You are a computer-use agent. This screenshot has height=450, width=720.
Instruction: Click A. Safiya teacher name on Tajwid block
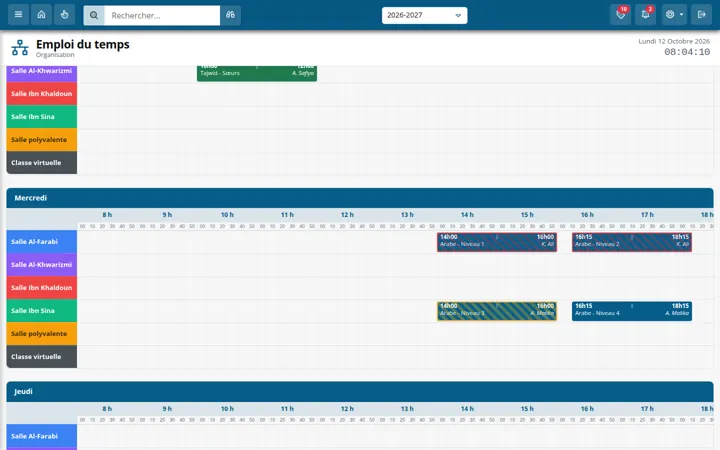(303, 73)
